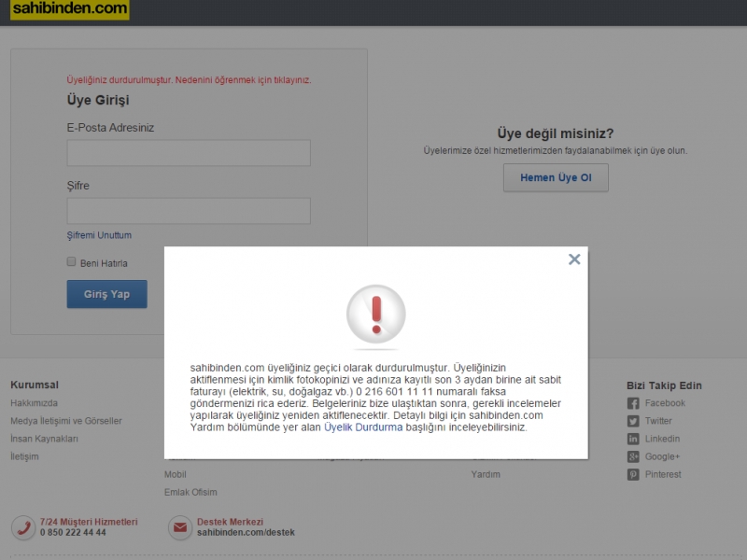The image size is (747, 560).
Task: Click the red suspended membership notice
Action: coord(189,80)
